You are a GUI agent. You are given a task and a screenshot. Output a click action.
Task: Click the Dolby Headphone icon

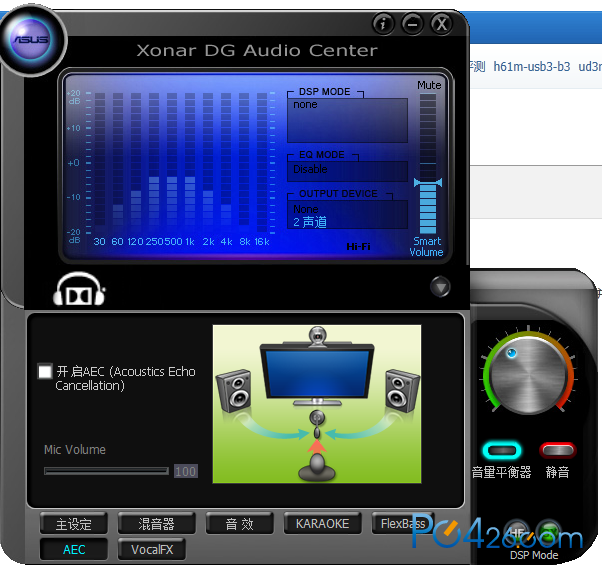coord(79,289)
